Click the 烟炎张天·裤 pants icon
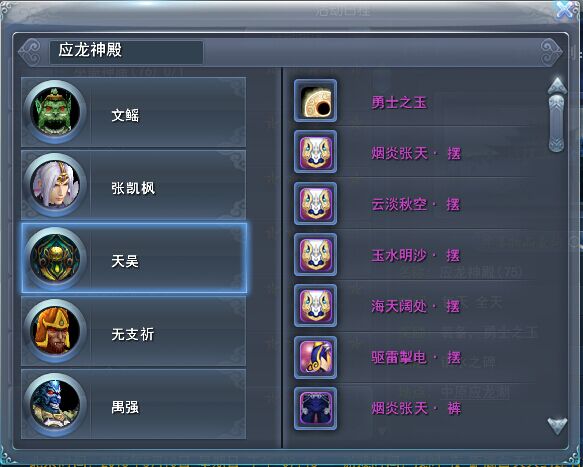 316,409
